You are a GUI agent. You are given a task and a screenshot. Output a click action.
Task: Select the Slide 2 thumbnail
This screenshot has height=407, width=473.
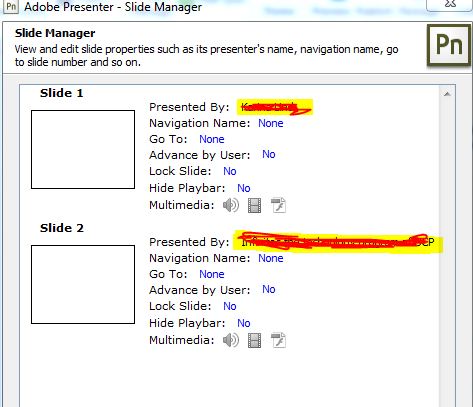click(x=83, y=285)
